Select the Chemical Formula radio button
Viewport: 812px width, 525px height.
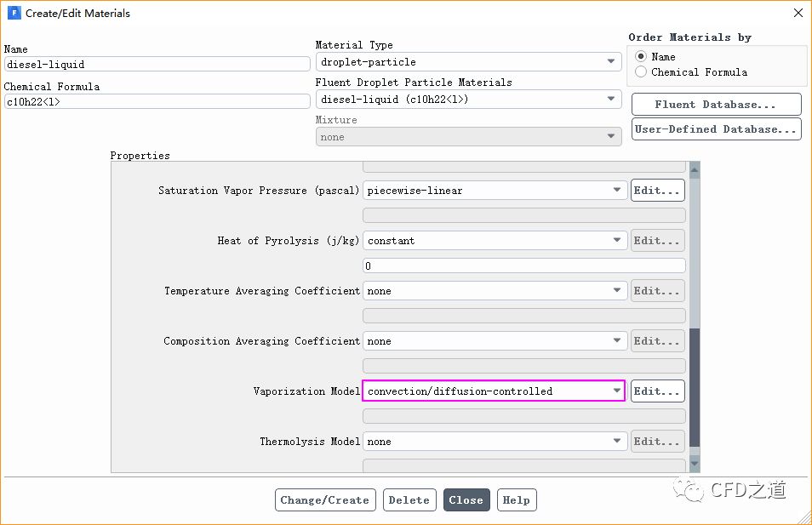tap(641, 72)
